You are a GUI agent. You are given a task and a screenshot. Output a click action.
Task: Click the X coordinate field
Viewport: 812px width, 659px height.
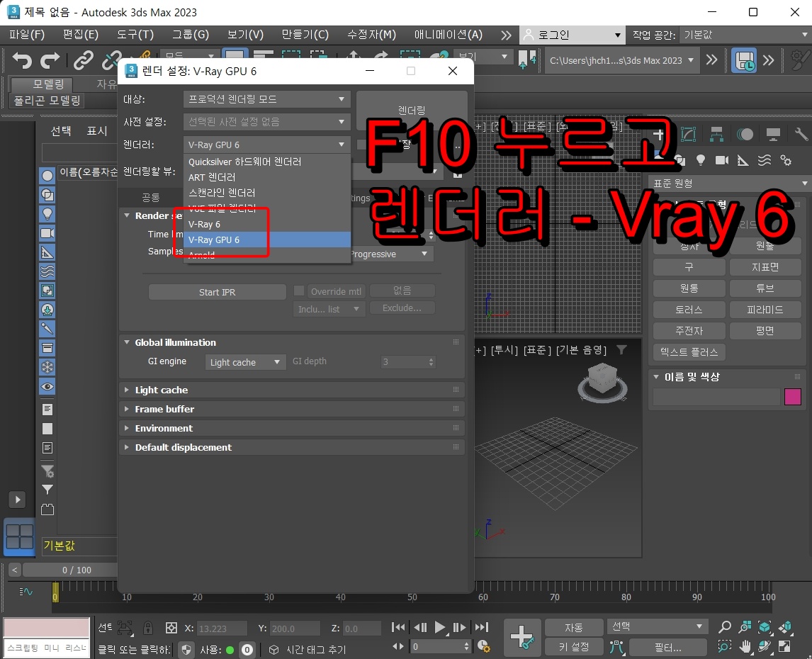coord(222,629)
